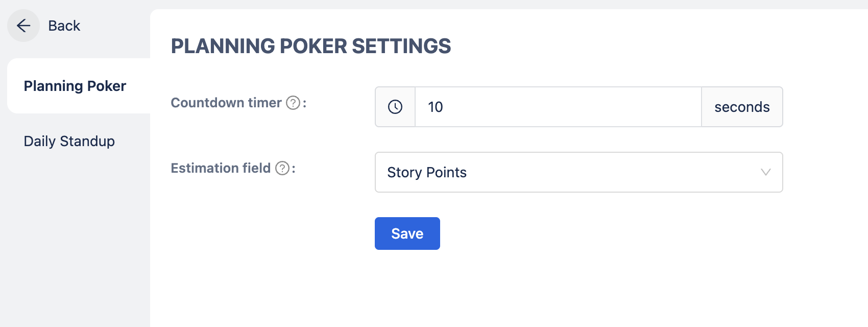Open the Countdown timer help tooltip icon
Image resolution: width=868 pixels, height=327 pixels.
coord(293,103)
